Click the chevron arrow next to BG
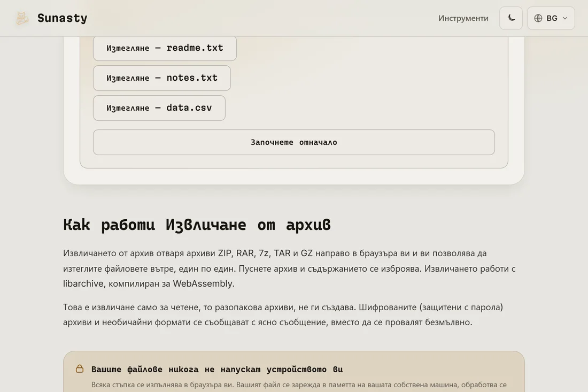Viewport: 588px width, 392px height. [x=565, y=18]
